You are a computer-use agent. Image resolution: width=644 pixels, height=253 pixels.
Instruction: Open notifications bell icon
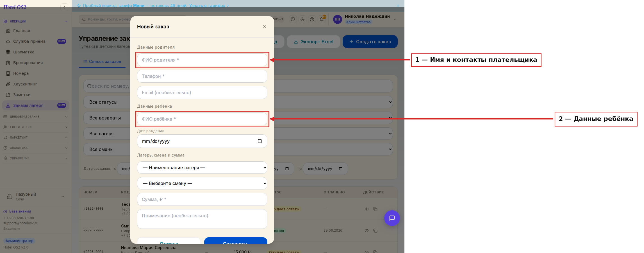[x=322, y=19]
